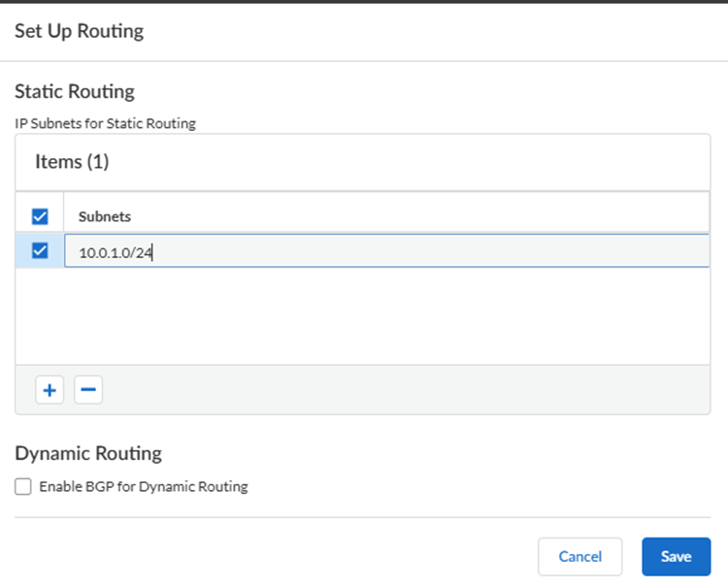Click the Items (1) table title
The width and height of the screenshot is (728, 587).
click(x=72, y=162)
